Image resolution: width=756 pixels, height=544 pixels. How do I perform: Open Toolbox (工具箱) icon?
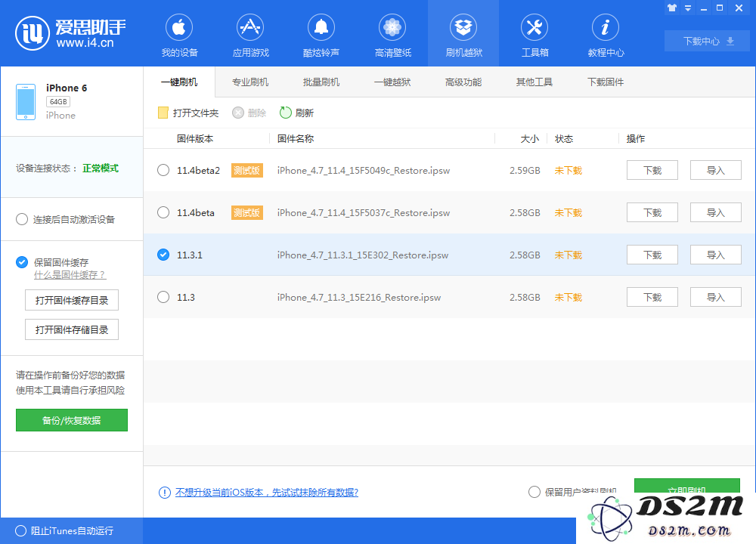(534, 27)
